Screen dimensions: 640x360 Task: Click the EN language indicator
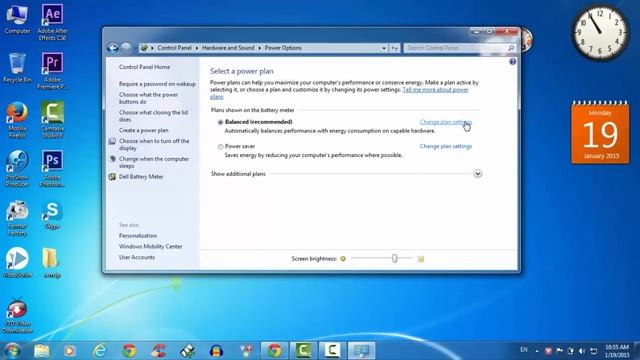click(524, 350)
